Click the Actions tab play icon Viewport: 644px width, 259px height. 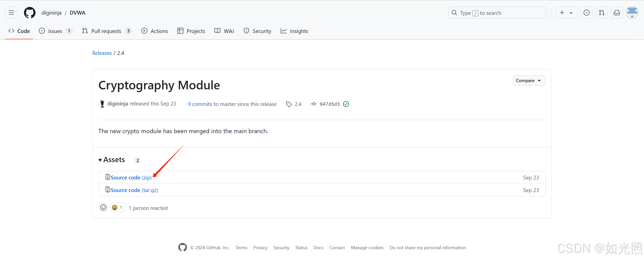click(x=144, y=31)
